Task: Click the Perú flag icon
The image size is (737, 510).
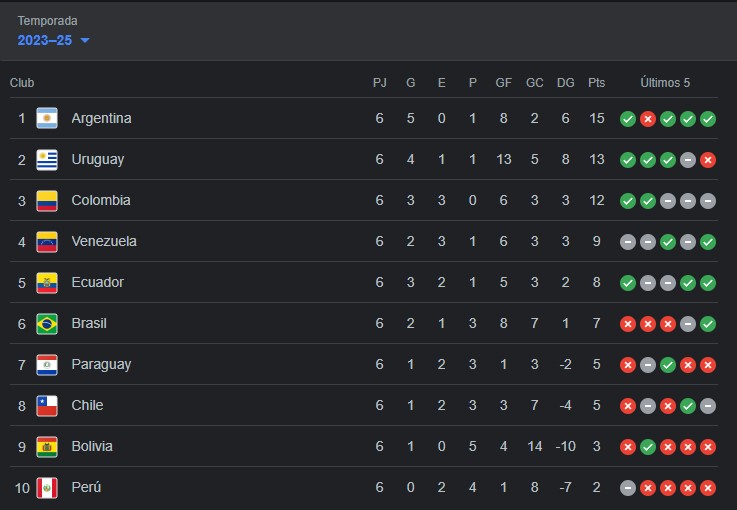Action: [47, 488]
